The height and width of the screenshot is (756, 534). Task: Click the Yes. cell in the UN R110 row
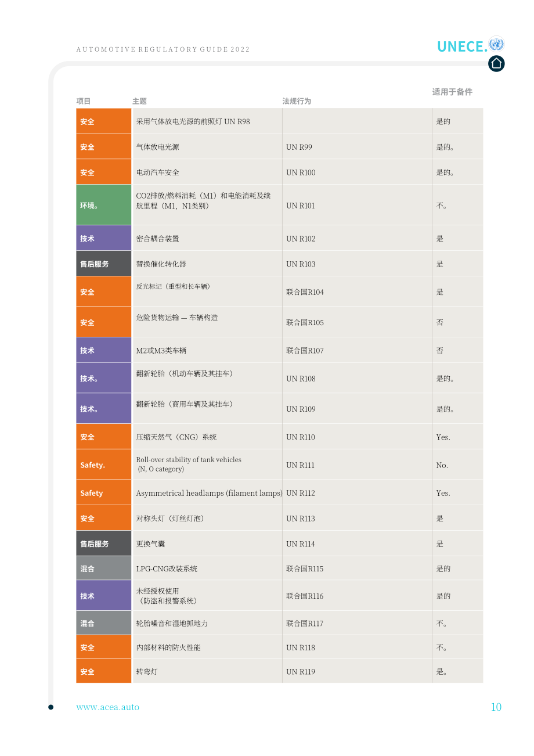pos(457,437)
